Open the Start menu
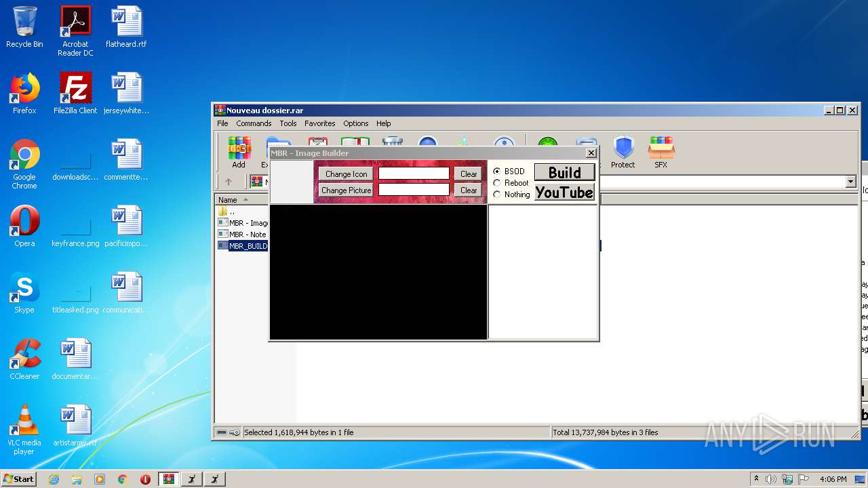 [x=18, y=479]
